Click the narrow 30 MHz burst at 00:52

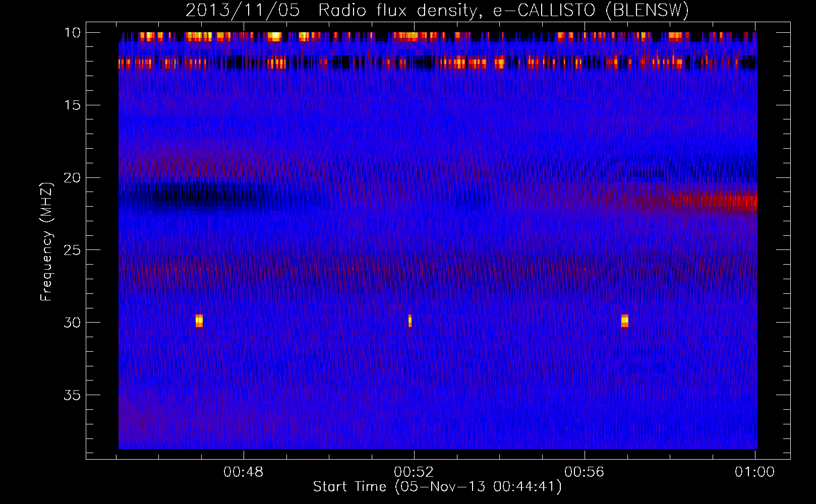click(410, 321)
